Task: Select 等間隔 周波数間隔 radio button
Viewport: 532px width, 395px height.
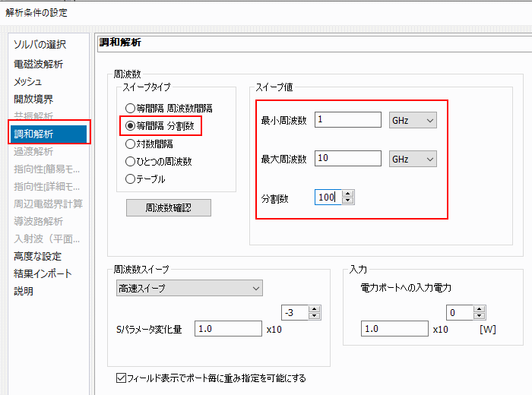Action: [131, 109]
